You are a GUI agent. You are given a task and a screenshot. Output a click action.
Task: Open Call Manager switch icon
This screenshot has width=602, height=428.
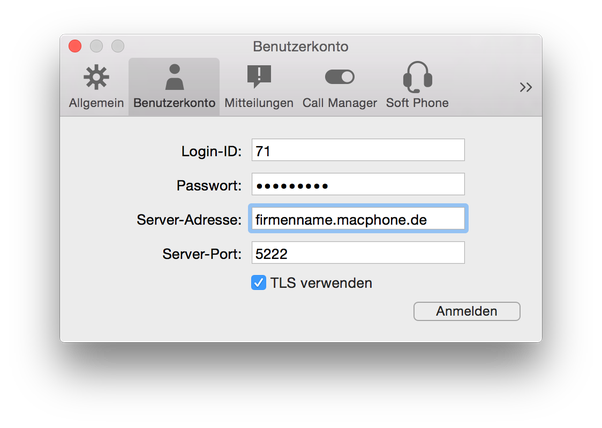coord(340,77)
